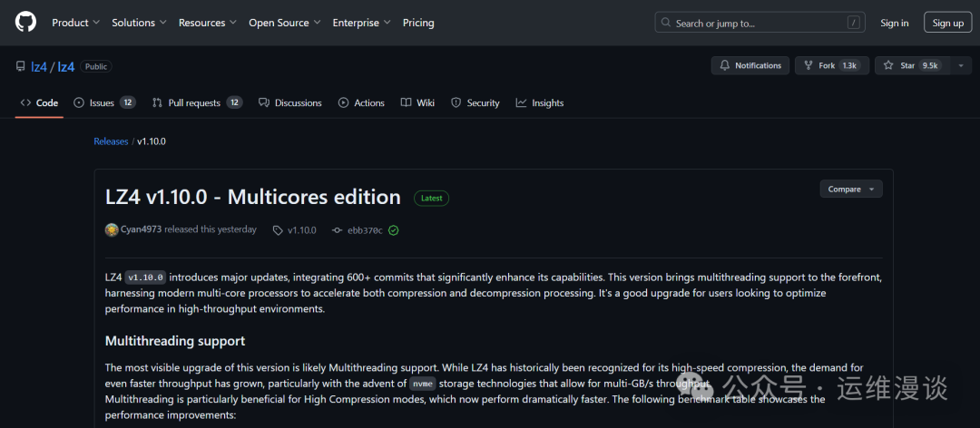980x428 pixels.
Task: Click the Notifications button
Action: pyautogui.click(x=750, y=65)
